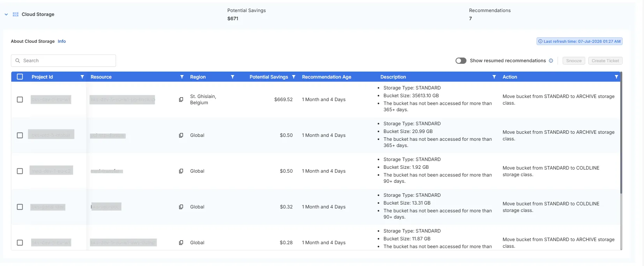Click the Project Id column header
This screenshot has width=644, height=266.
(x=42, y=77)
